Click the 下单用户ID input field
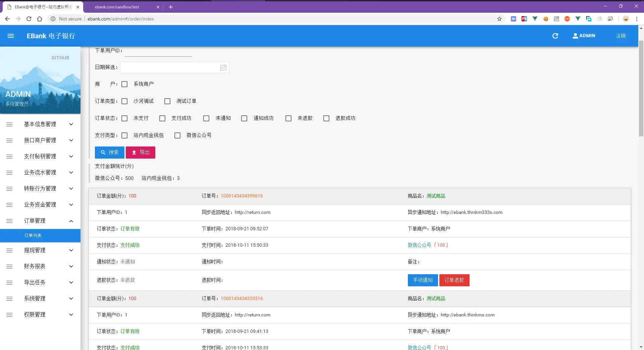Image resolution: width=644 pixels, height=350 pixels. [x=158, y=51]
